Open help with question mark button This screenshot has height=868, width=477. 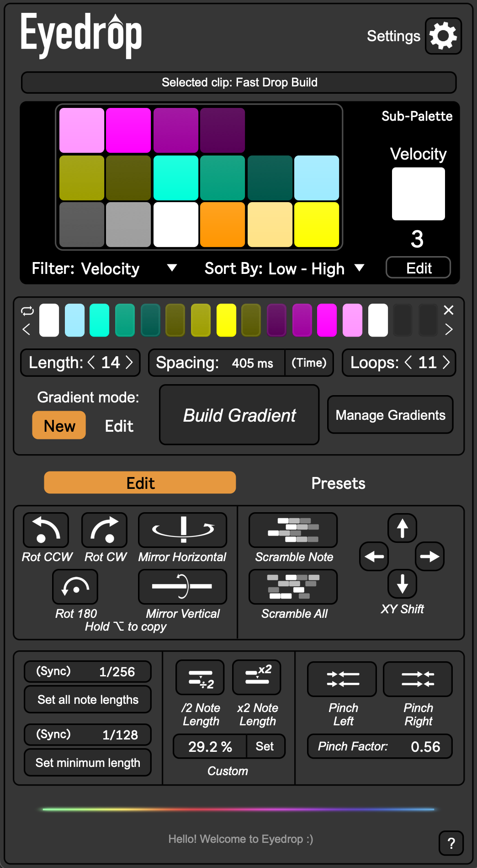click(x=451, y=843)
